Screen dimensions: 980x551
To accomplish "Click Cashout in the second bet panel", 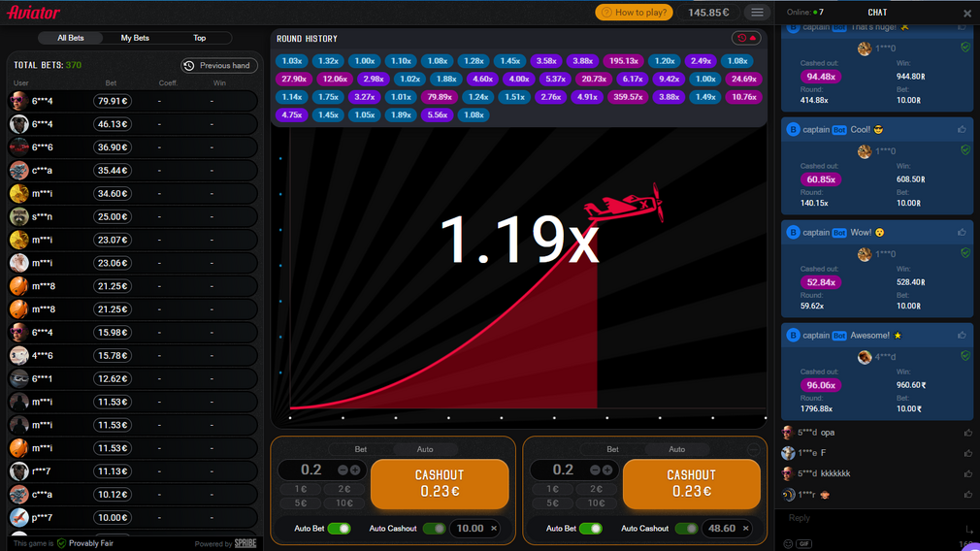I will tap(691, 483).
